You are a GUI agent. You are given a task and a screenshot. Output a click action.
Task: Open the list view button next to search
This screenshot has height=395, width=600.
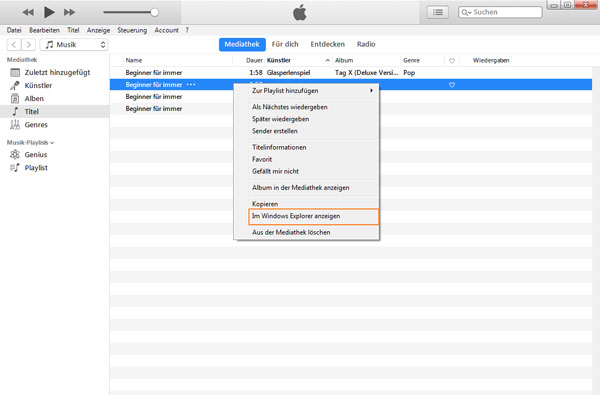pos(437,12)
